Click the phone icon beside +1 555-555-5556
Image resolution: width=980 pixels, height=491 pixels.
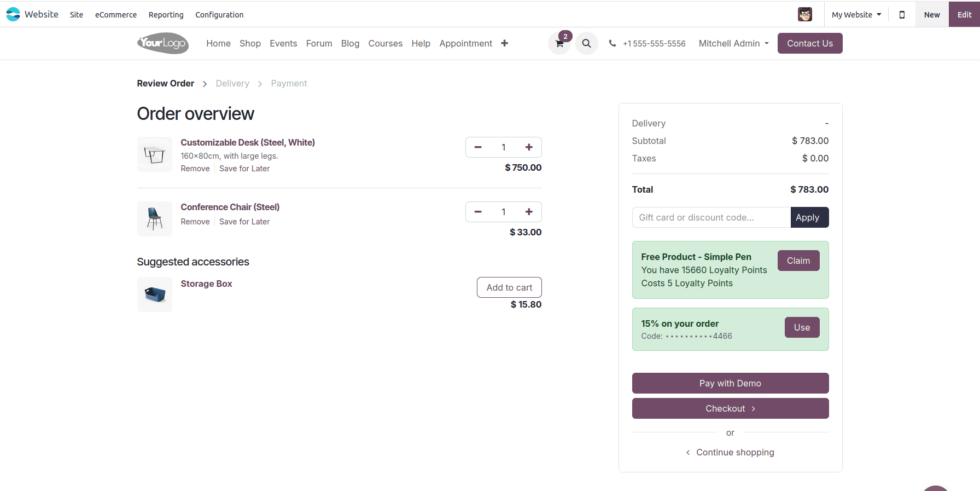point(612,43)
